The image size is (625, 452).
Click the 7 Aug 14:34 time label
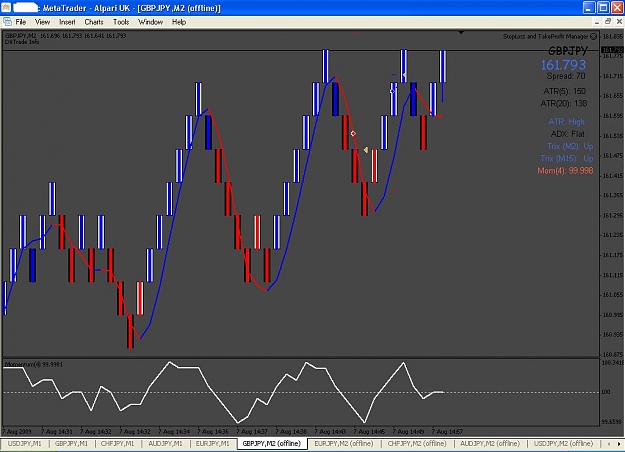[x=174, y=431]
